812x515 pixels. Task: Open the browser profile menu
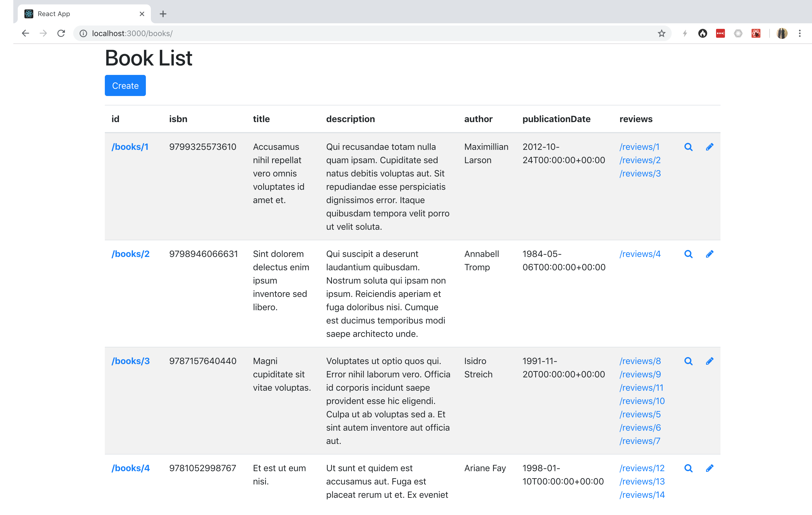coord(782,33)
